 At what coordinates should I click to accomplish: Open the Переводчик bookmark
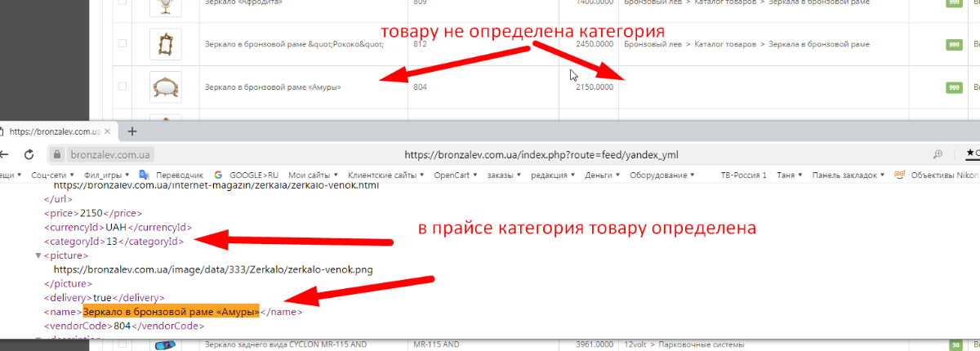(171, 175)
